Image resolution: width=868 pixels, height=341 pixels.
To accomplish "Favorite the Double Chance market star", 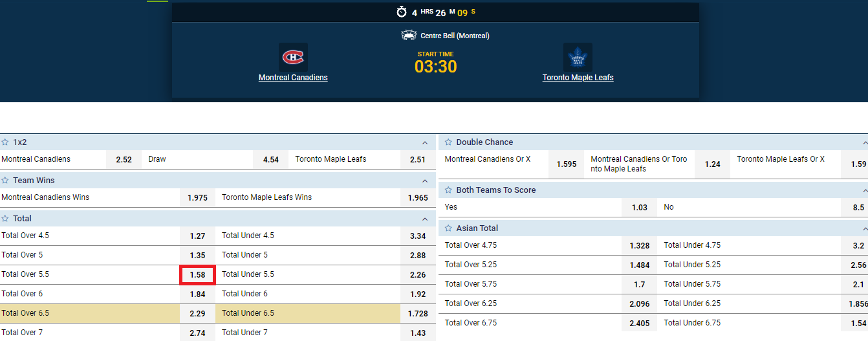I will coord(448,142).
